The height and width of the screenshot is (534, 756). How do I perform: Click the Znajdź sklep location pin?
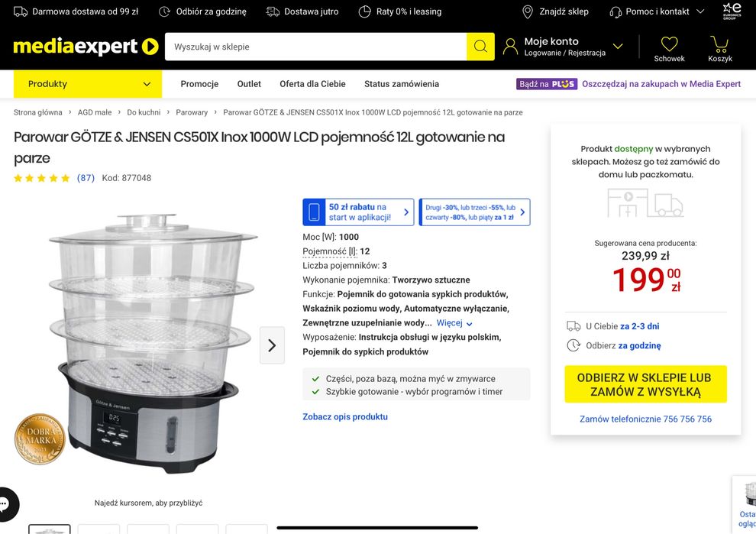click(528, 11)
